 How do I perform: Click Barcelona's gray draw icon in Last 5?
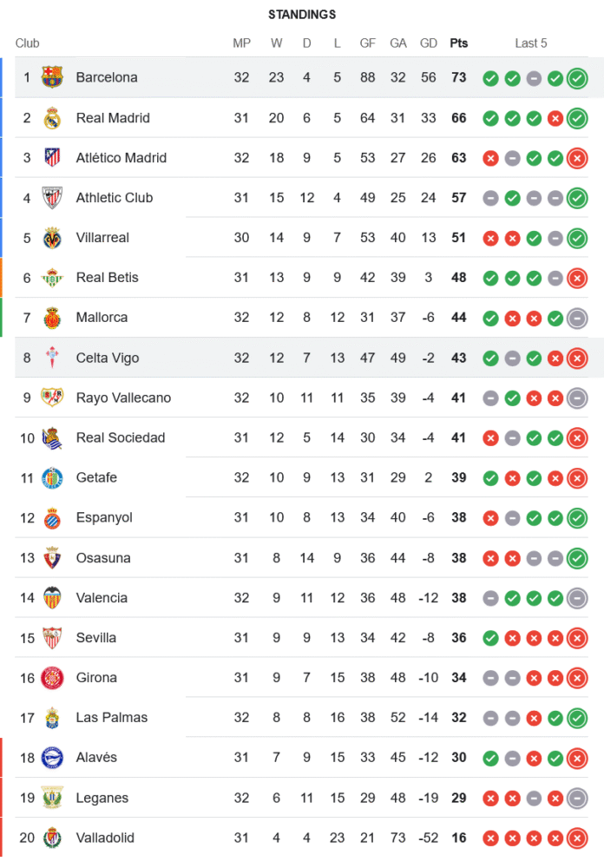point(534,78)
